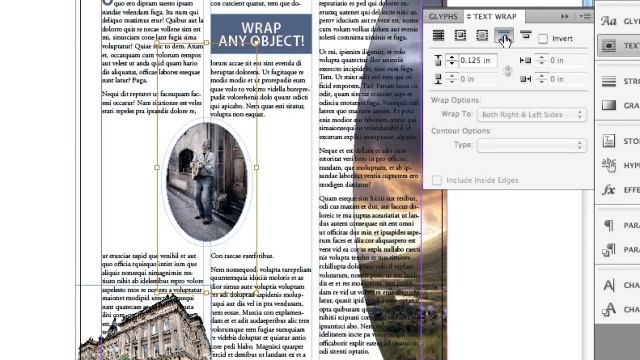Click the top offset icon
The image size is (640, 360).
[438, 60]
